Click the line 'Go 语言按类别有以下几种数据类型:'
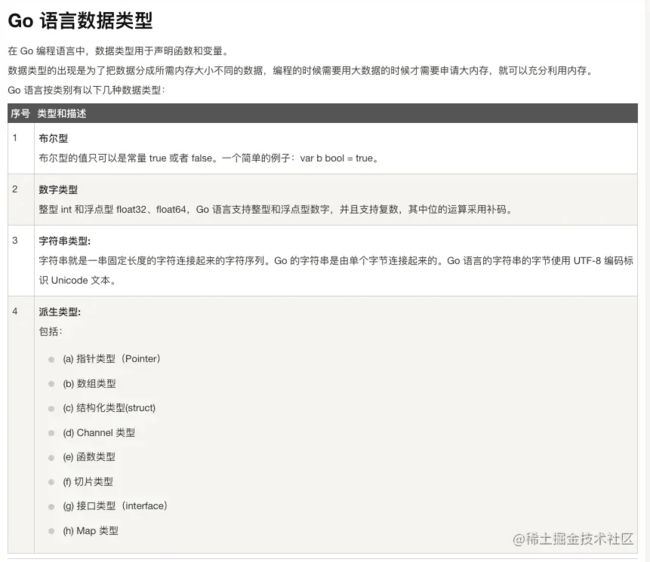The height and width of the screenshot is (562, 650). pyautogui.click(x=86, y=90)
